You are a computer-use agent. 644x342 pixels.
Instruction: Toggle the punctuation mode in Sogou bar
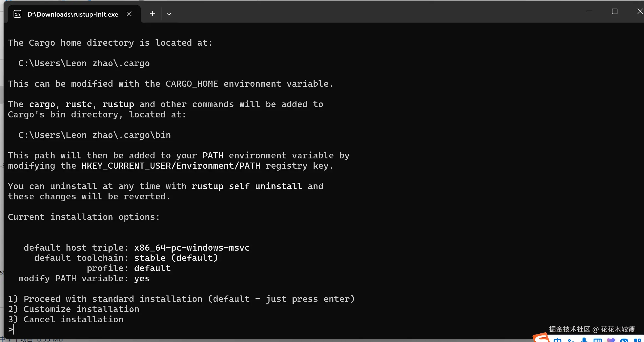571,340
